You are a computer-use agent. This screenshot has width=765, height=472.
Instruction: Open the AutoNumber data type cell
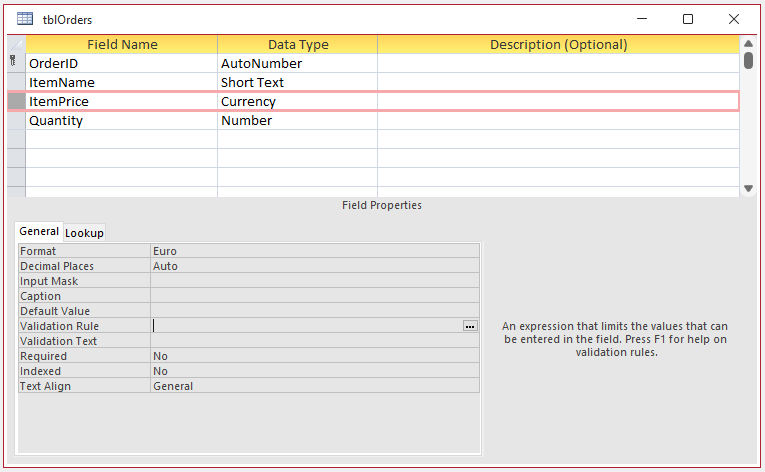pos(298,63)
